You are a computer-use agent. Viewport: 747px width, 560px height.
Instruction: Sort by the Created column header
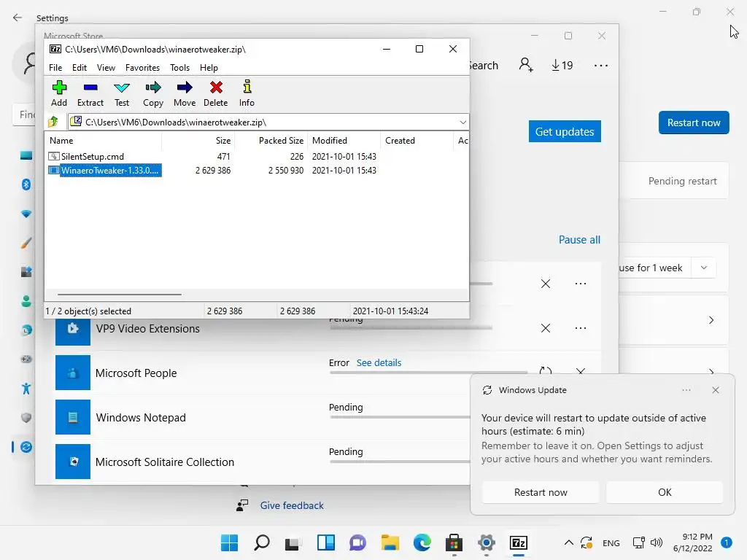click(417, 141)
